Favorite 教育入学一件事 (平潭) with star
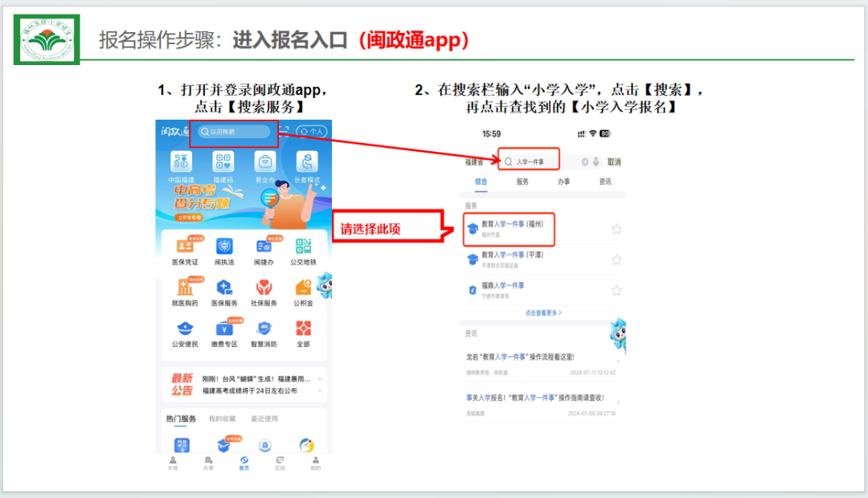The image size is (868, 498). (x=616, y=259)
